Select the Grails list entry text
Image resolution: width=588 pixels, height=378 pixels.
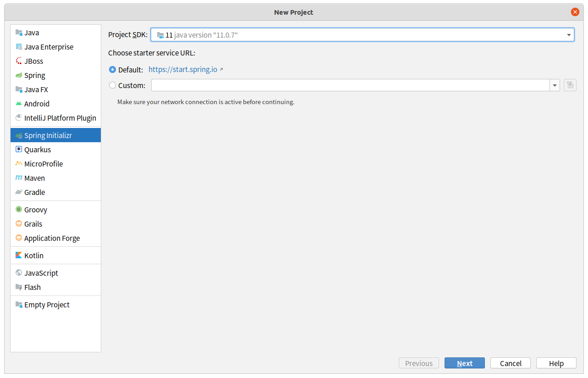[x=33, y=224]
